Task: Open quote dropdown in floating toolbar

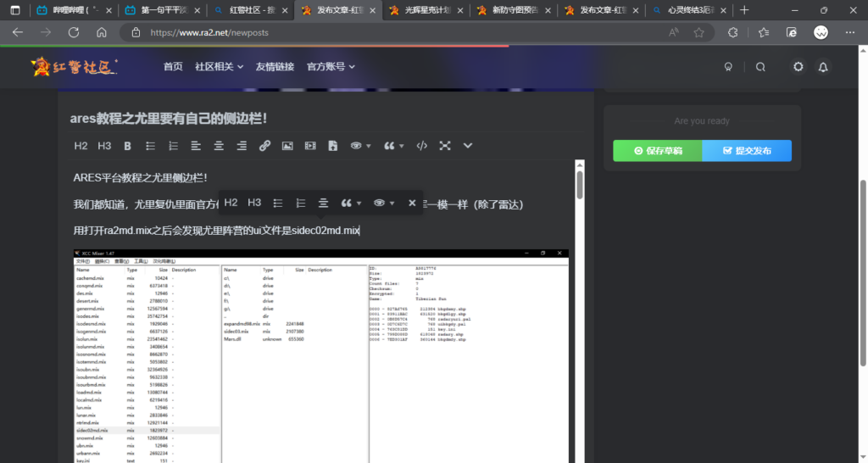Action: click(351, 204)
